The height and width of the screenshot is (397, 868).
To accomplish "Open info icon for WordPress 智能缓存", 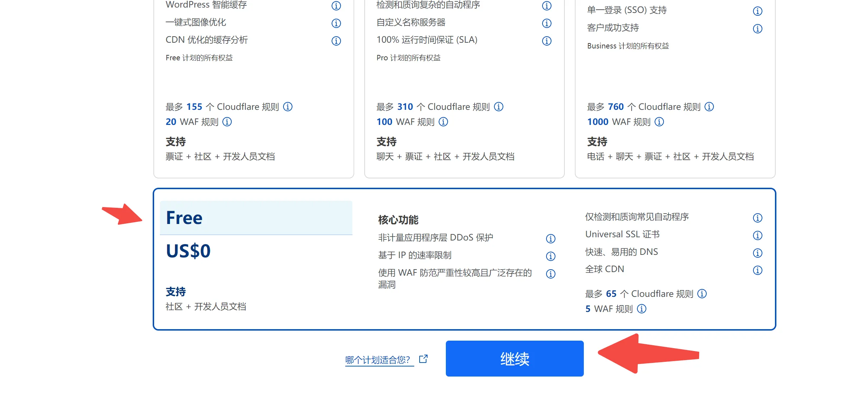I will pyautogui.click(x=336, y=6).
